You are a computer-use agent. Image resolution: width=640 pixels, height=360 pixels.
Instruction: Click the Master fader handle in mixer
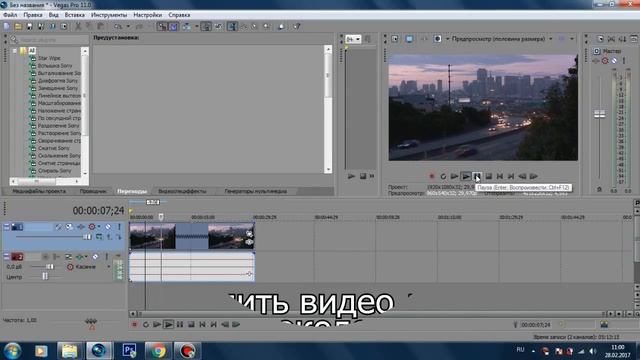600,114
